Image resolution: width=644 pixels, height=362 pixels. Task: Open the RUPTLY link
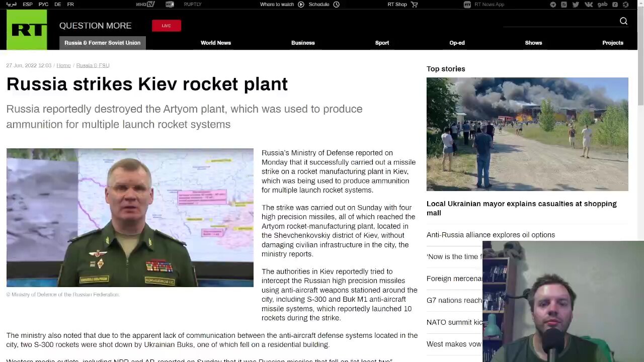point(193,4)
